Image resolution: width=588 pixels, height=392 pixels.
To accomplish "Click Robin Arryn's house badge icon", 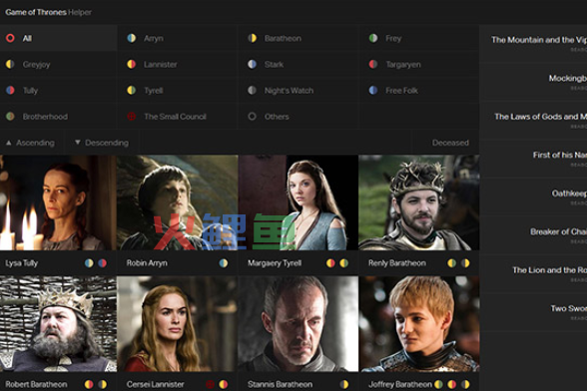I will point(224,263).
